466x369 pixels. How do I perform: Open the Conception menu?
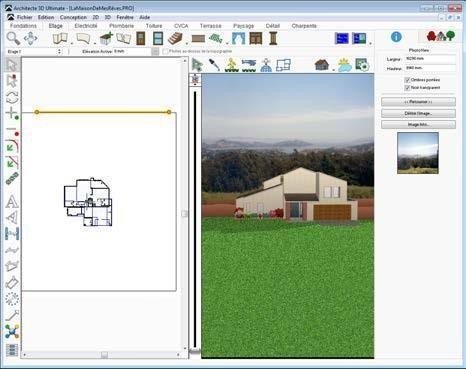[x=73, y=17]
